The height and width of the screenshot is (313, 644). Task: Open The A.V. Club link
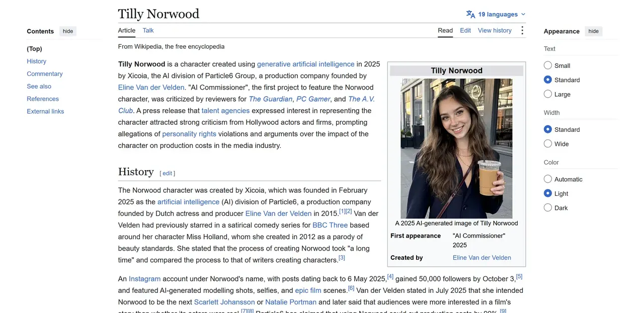(361, 99)
